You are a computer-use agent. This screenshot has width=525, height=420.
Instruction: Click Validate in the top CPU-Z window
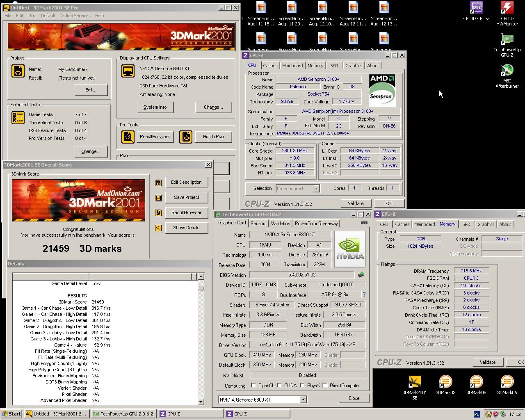(356, 203)
